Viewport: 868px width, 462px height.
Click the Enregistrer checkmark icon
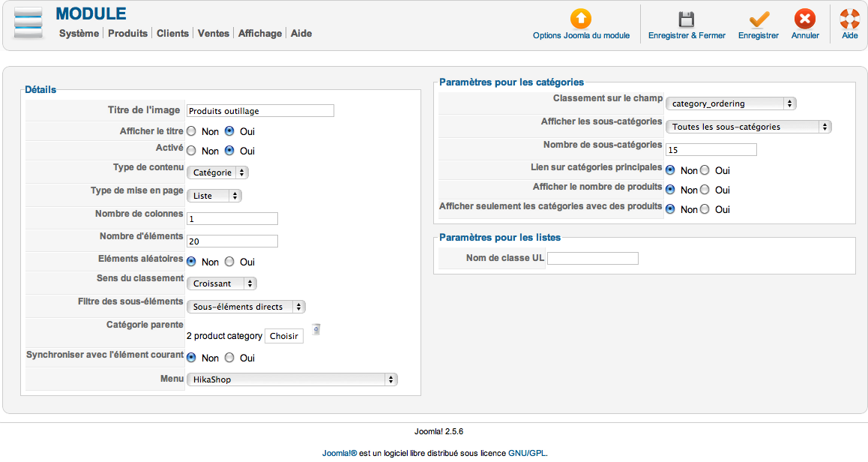[759, 19]
